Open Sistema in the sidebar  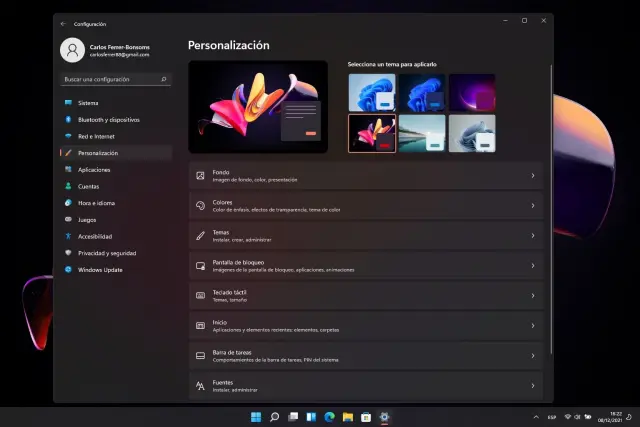[88, 103]
